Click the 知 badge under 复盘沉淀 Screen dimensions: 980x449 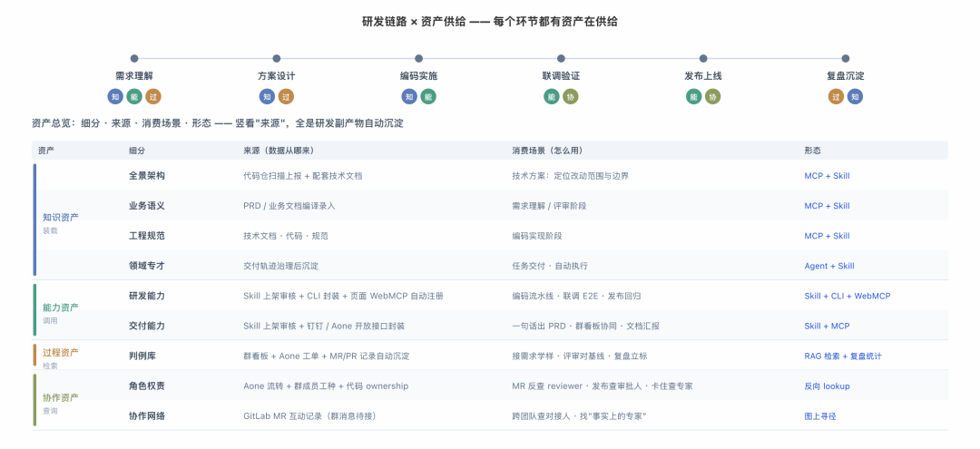855,96
